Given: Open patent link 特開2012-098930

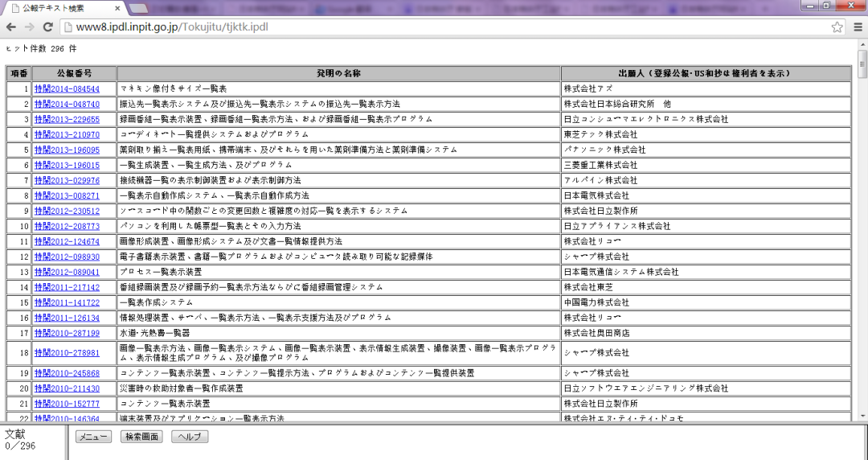Looking at the screenshot, I should 67,257.
